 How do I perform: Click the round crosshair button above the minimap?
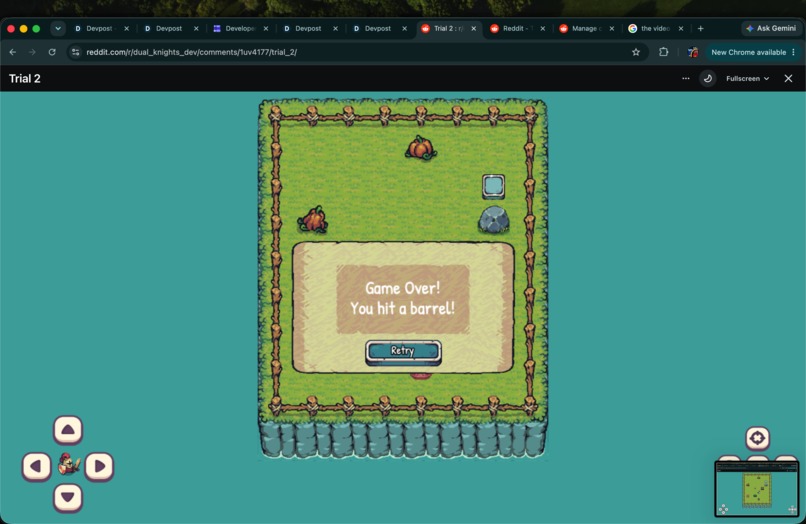[x=757, y=438]
